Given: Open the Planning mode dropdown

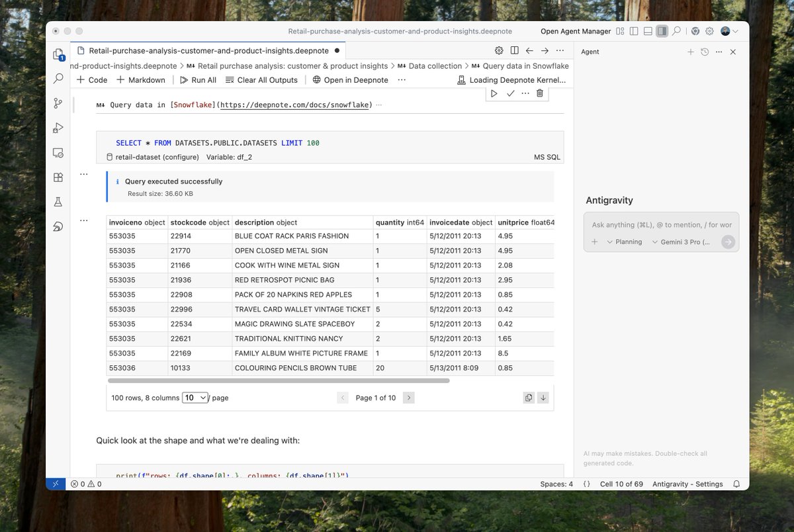Looking at the screenshot, I should tap(624, 242).
